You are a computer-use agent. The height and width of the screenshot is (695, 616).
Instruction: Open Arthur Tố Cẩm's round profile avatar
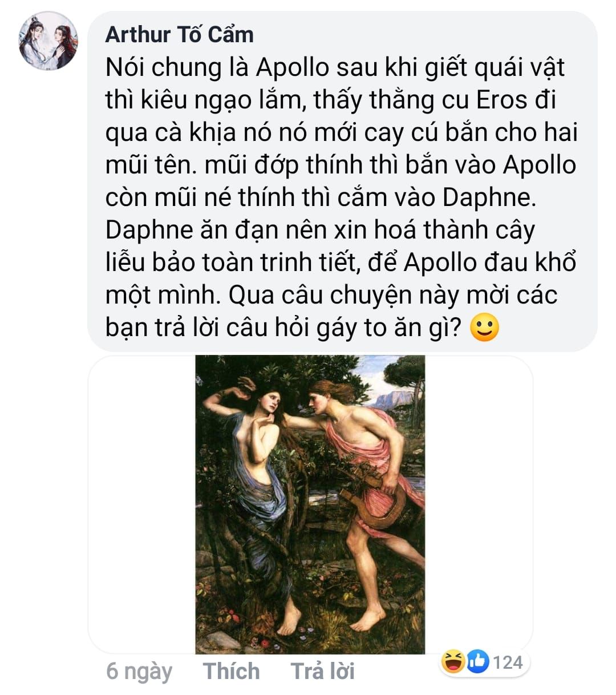tap(48, 41)
